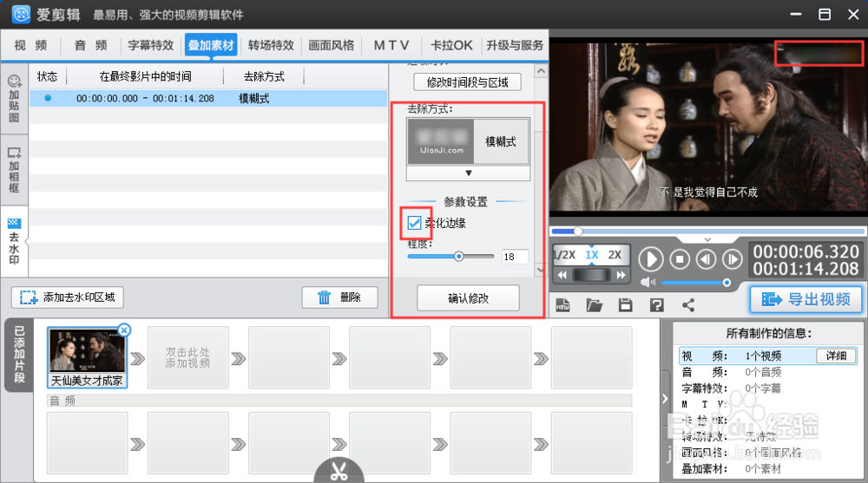This screenshot has width=868, height=483.
Task: Toggle the 柔化边缘 checkbox
Action: click(414, 223)
